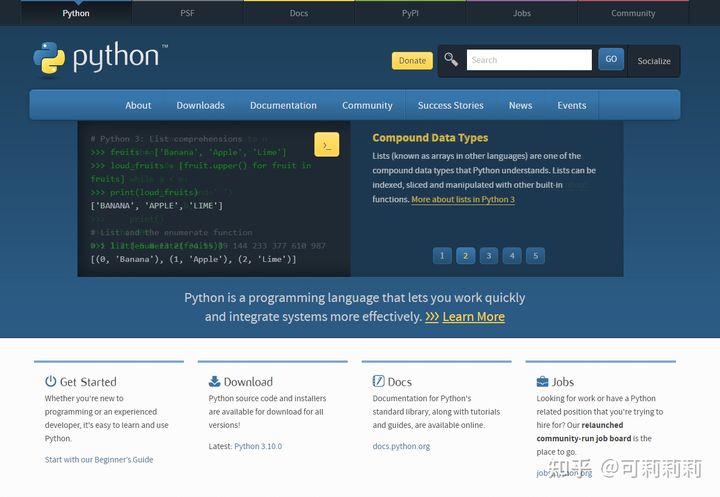Open the Socialize menu
The height and width of the screenshot is (497, 720).
pyautogui.click(x=654, y=61)
